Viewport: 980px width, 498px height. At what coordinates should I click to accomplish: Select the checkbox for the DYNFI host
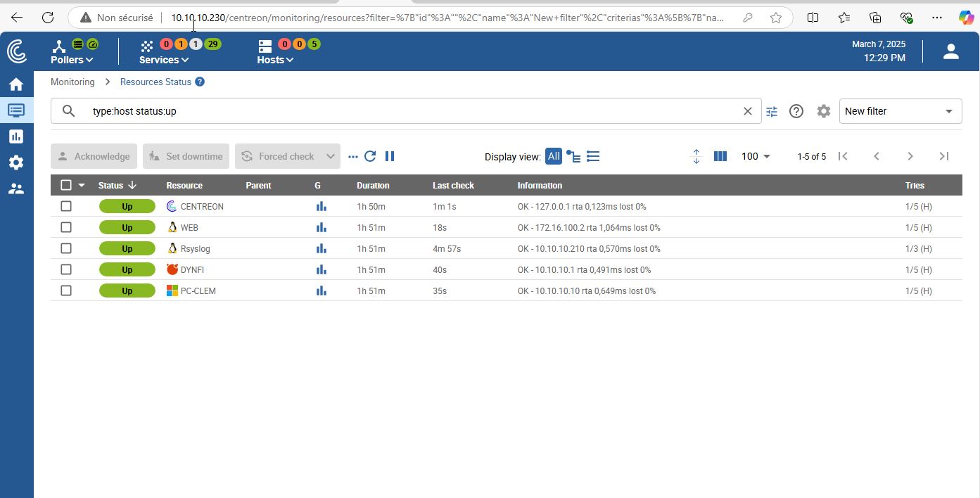[x=66, y=269]
